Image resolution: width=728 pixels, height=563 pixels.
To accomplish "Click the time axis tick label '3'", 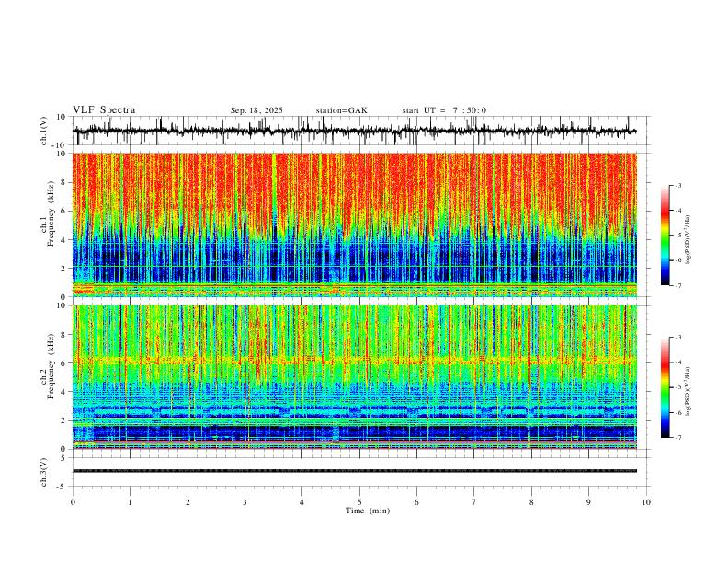I will (x=245, y=502).
